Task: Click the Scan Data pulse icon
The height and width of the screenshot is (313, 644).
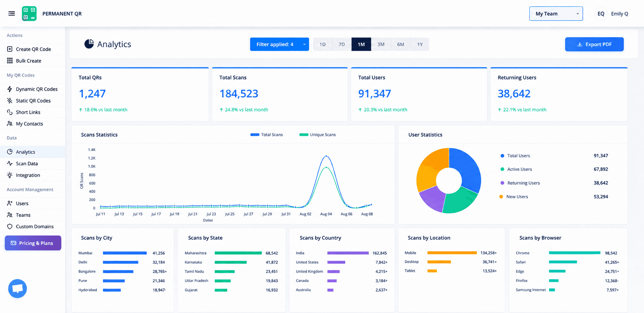Action: (x=10, y=163)
